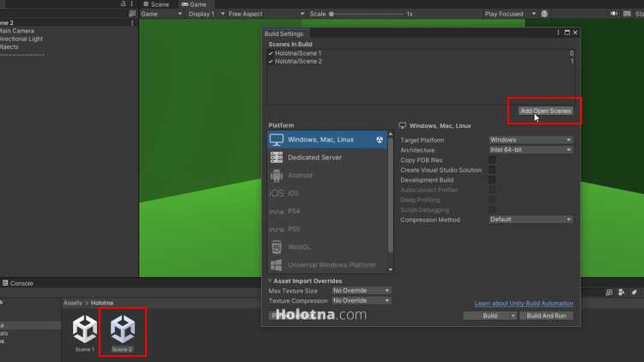This screenshot has width=644, height=362.
Task: Click the Add Open Scenes button
Action: click(545, 112)
